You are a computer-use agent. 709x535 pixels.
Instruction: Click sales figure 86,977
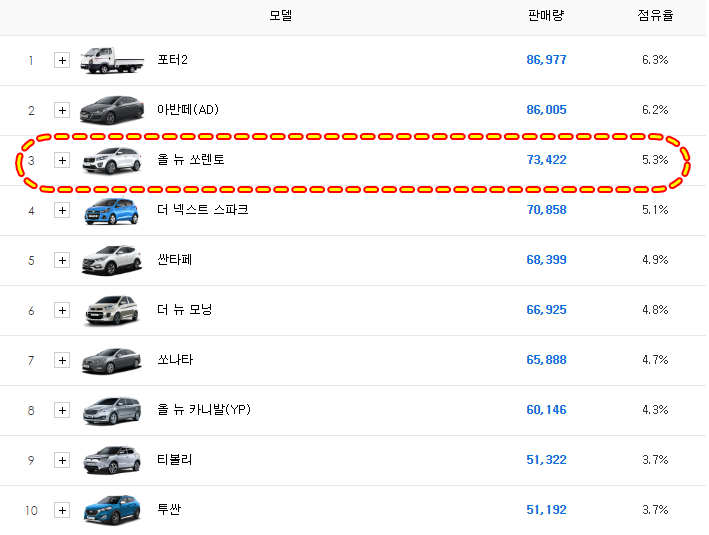click(x=546, y=60)
